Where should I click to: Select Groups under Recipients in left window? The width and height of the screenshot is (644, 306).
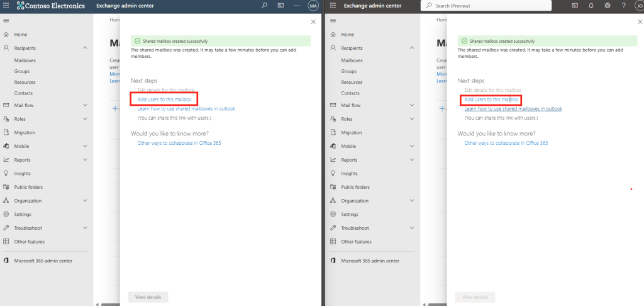(22, 71)
